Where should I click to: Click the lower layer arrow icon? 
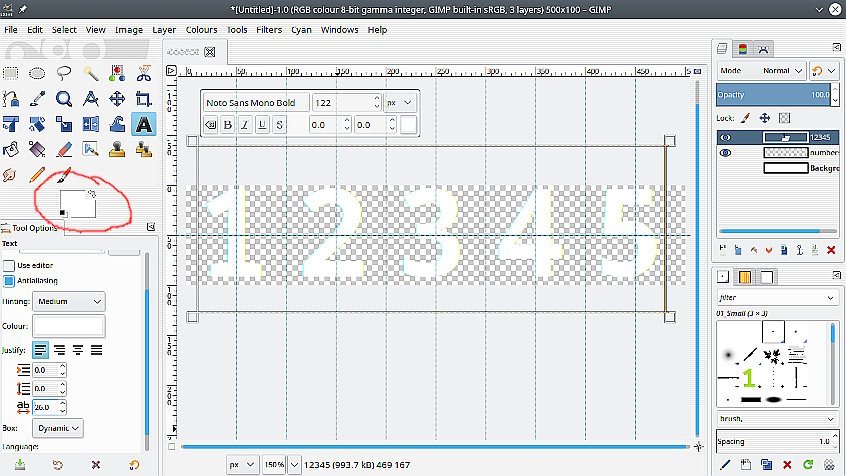coord(769,250)
